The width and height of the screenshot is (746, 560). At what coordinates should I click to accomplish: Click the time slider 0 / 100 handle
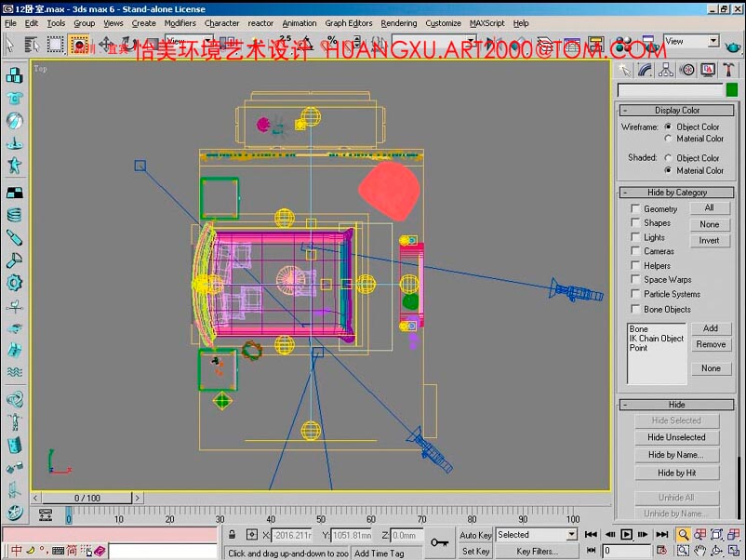coord(87,499)
